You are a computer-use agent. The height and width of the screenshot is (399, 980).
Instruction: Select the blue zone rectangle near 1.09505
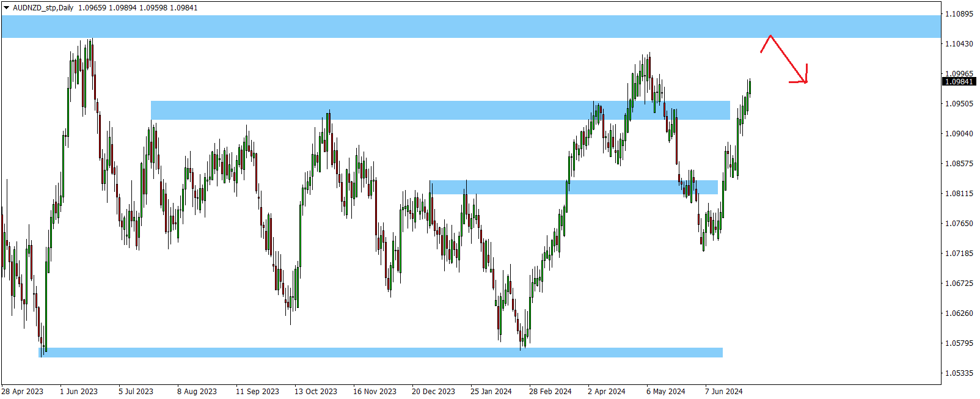click(441, 110)
